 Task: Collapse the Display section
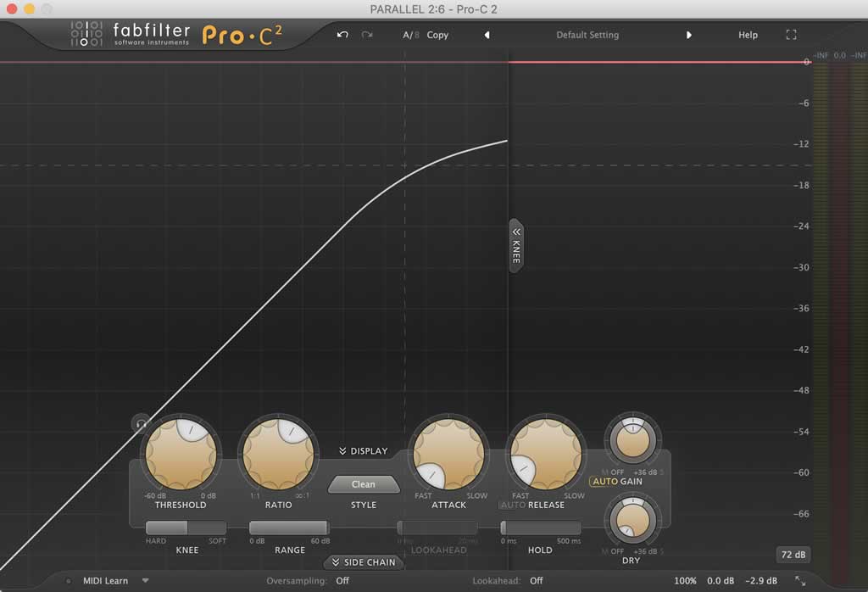[x=363, y=451]
